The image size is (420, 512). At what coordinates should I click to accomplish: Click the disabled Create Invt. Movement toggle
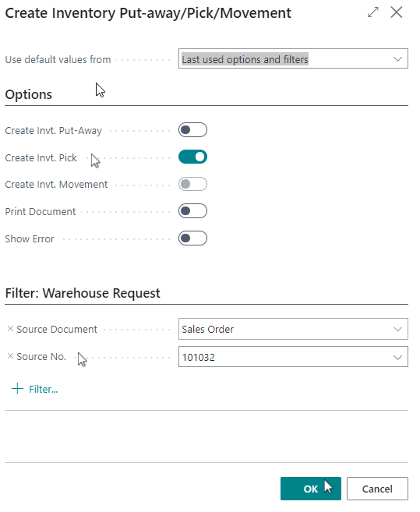(192, 184)
